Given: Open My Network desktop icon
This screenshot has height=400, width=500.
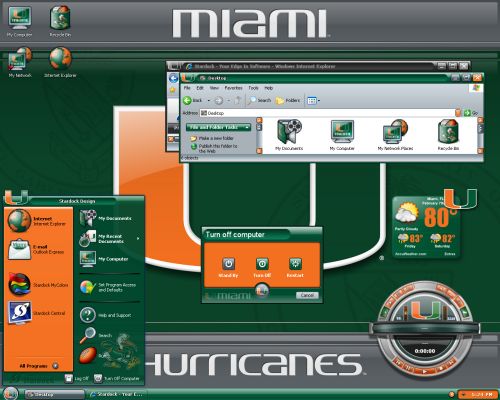Looking at the screenshot, I should point(20,63).
